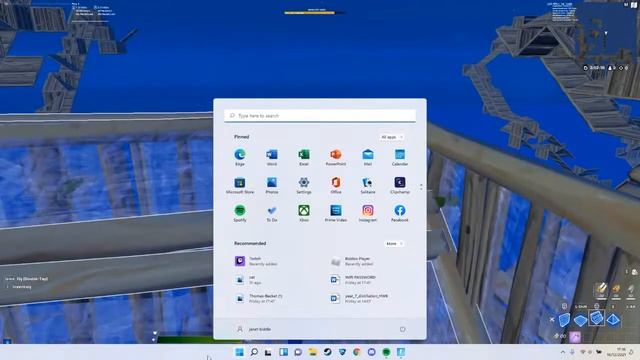Open the last light-blue taskbar app
The image size is (640, 360).
(401, 352)
